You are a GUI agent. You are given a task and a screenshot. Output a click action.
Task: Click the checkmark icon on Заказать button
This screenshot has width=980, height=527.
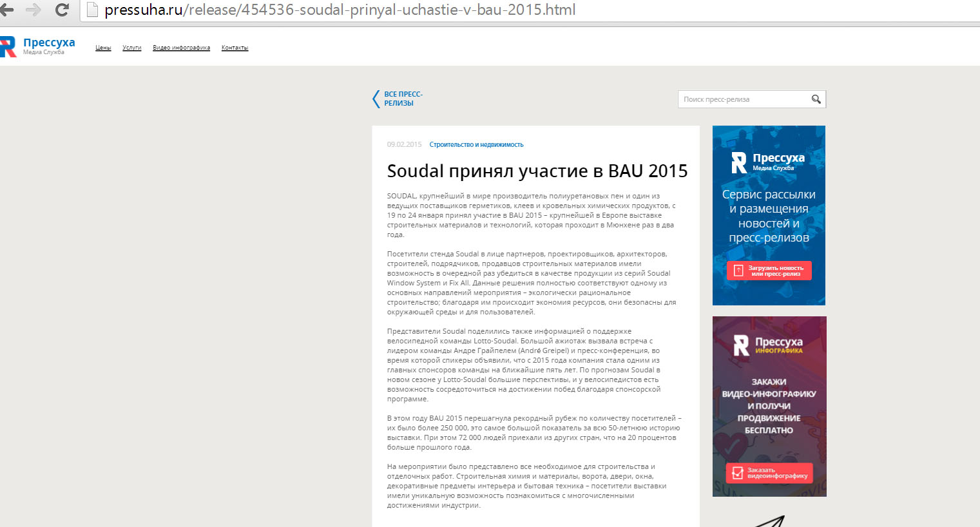(738, 473)
